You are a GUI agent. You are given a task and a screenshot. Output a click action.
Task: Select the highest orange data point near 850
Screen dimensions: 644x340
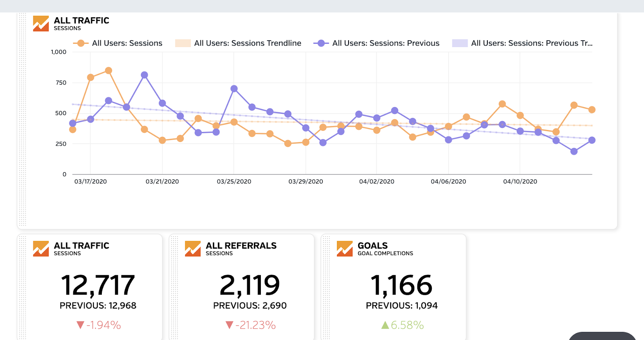click(108, 71)
